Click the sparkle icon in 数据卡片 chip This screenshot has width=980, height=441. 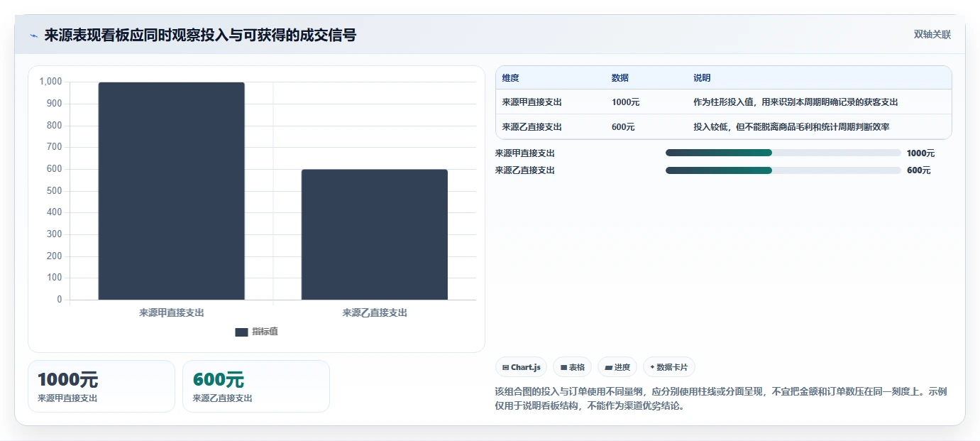pyautogui.click(x=652, y=367)
